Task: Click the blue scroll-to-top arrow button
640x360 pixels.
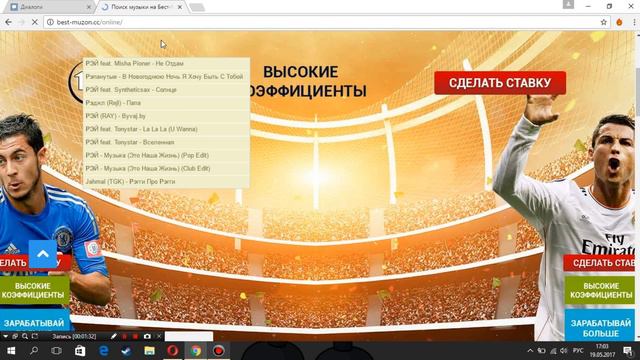Action: [43, 254]
